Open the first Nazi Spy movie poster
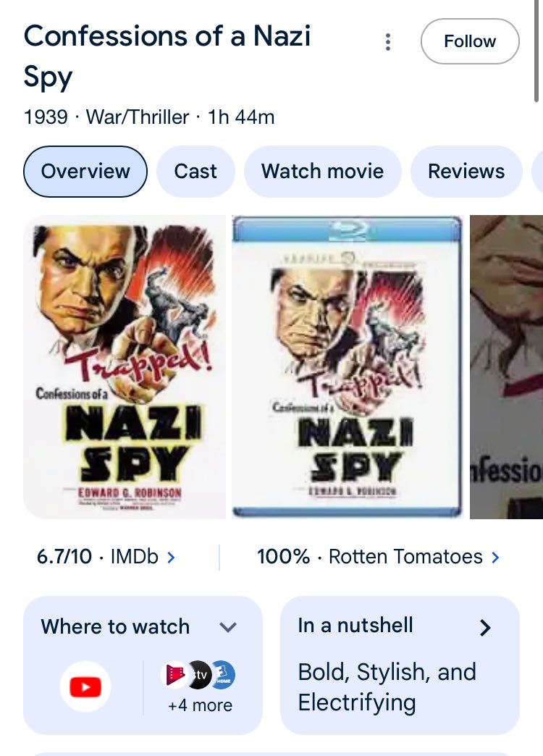 coord(125,367)
